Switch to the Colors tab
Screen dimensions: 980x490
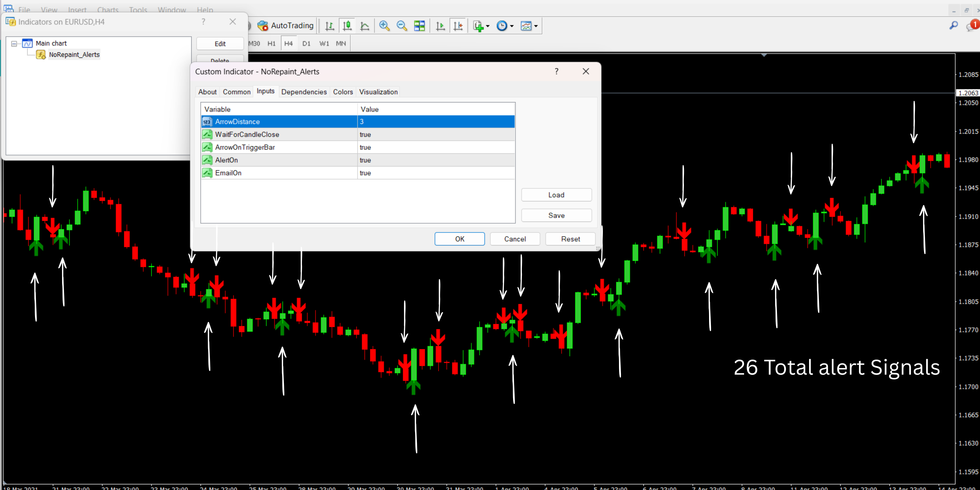coord(342,92)
